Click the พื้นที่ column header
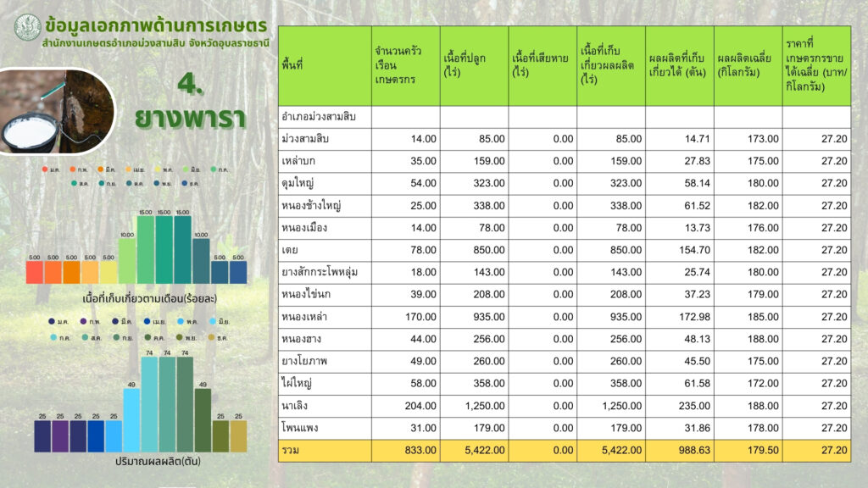Viewport: 868px width, 488px height. tap(325, 65)
